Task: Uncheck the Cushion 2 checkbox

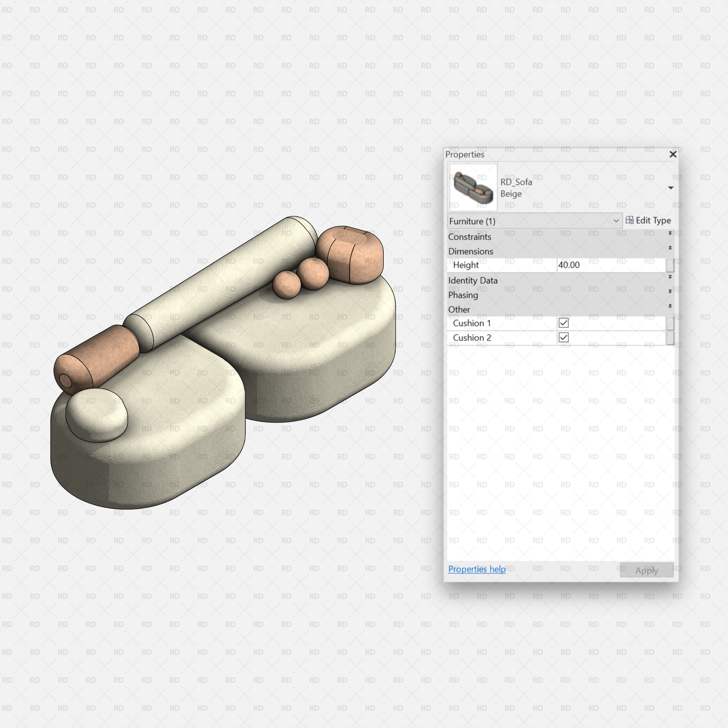Action: click(x=563, y=337)
